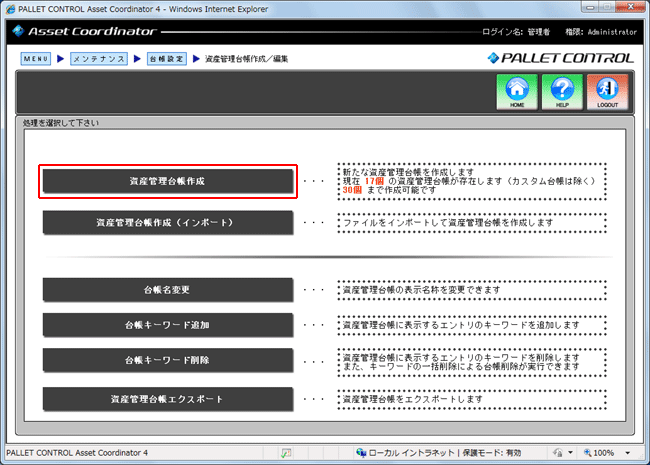This screenshot has height=465, width=650.
Task: Minimize the Internet Explorer window
Action: tap(590, 7)
